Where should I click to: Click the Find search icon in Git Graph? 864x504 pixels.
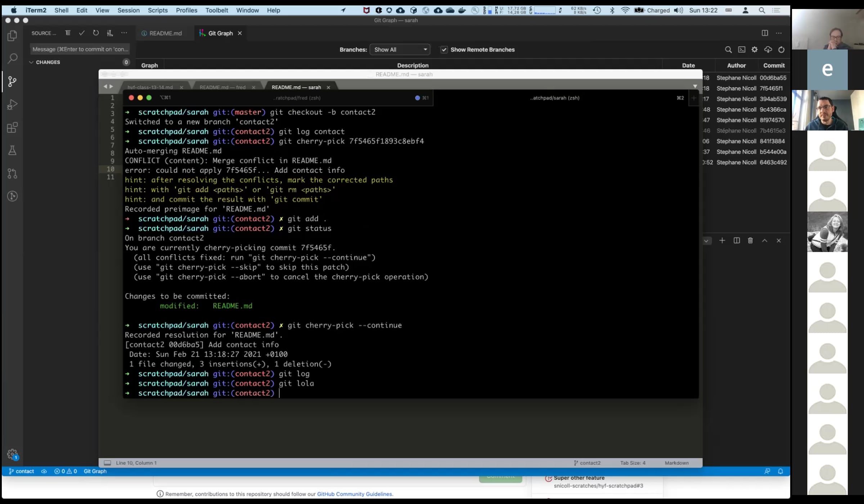[728, 50]
